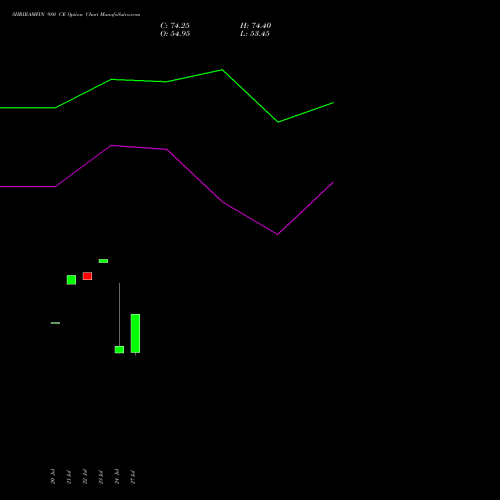Click the flat dash candle on 20 Jul
500x500 pixels.
[55, 323]
